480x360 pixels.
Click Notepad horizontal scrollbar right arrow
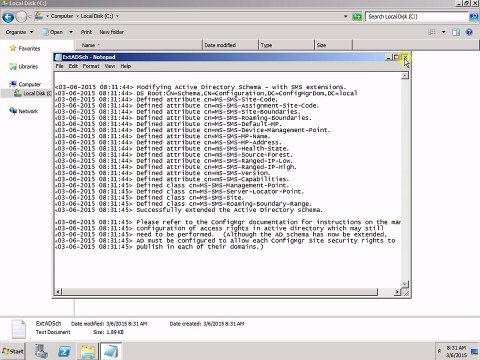tap(397, 292)
